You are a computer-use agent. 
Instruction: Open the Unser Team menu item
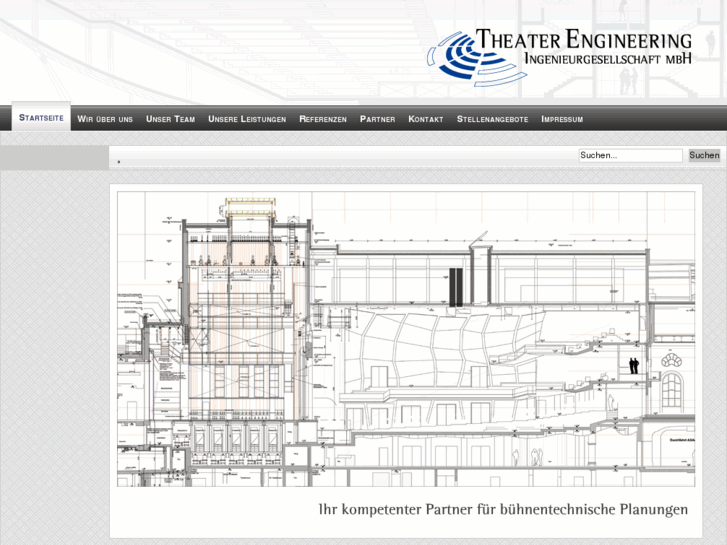(171, 119)
